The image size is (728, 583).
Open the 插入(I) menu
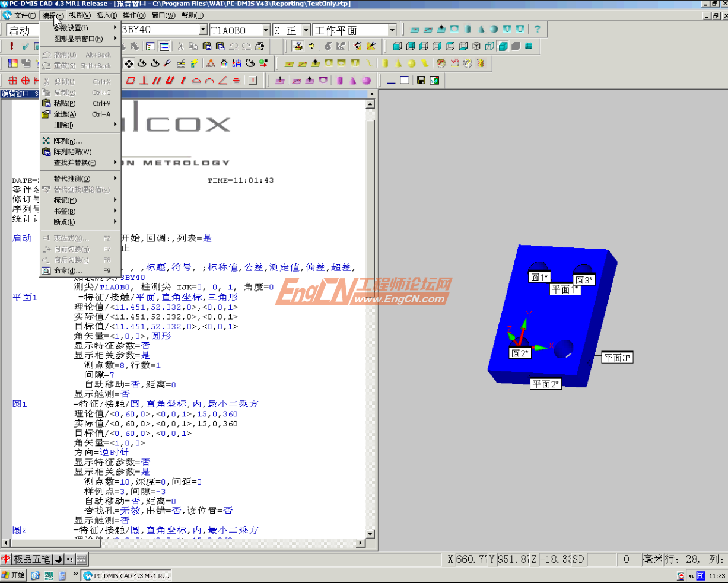[107, 15]
